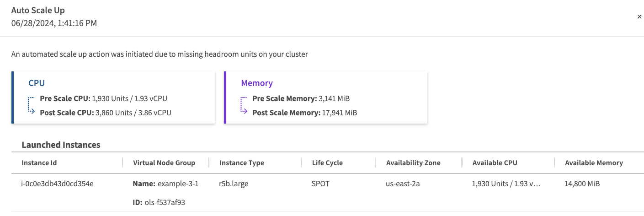Click the truncated 1,930 Units available CPU cell
The height and width of the screenshot is (216, 644).
tap(506, 184)
